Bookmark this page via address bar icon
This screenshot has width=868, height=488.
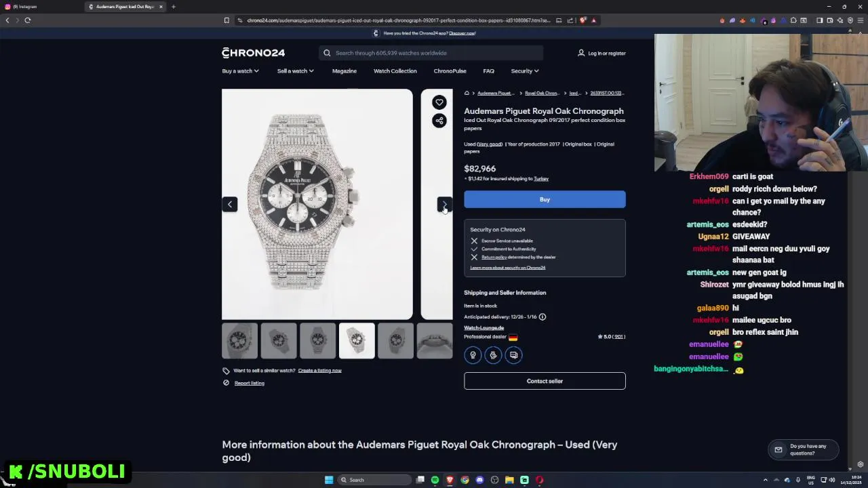226,20
